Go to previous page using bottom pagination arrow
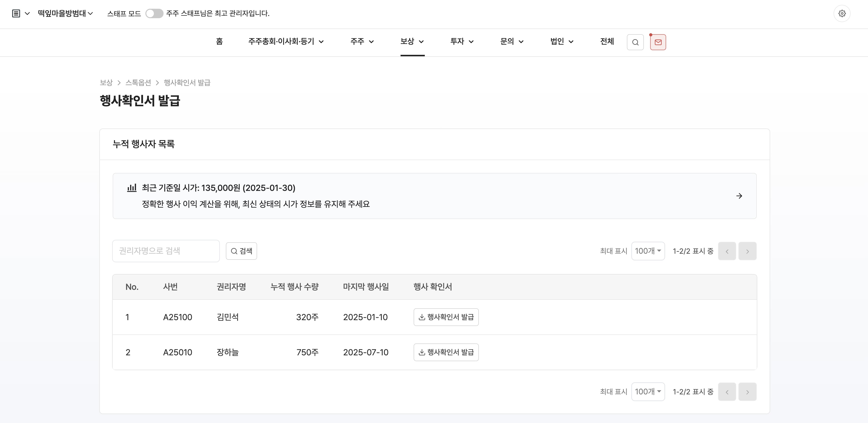This screenshot has width=868, height=423. click(727, 392)
